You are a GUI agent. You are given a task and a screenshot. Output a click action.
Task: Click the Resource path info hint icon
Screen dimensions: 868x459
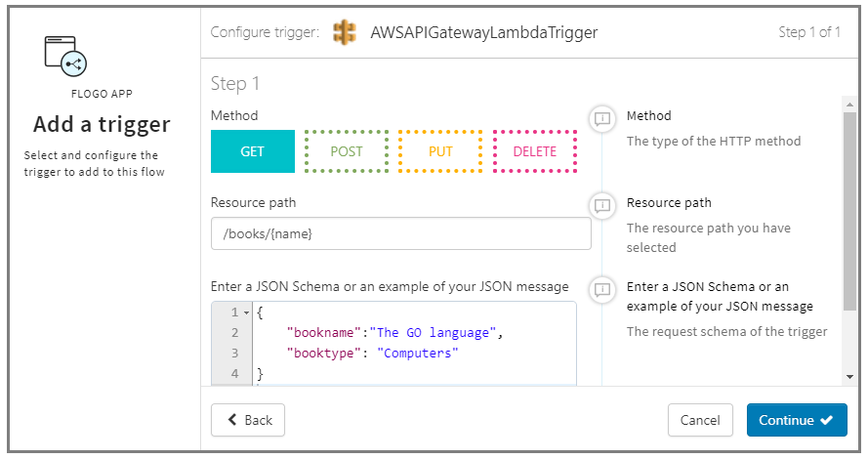tap(602, 206)
